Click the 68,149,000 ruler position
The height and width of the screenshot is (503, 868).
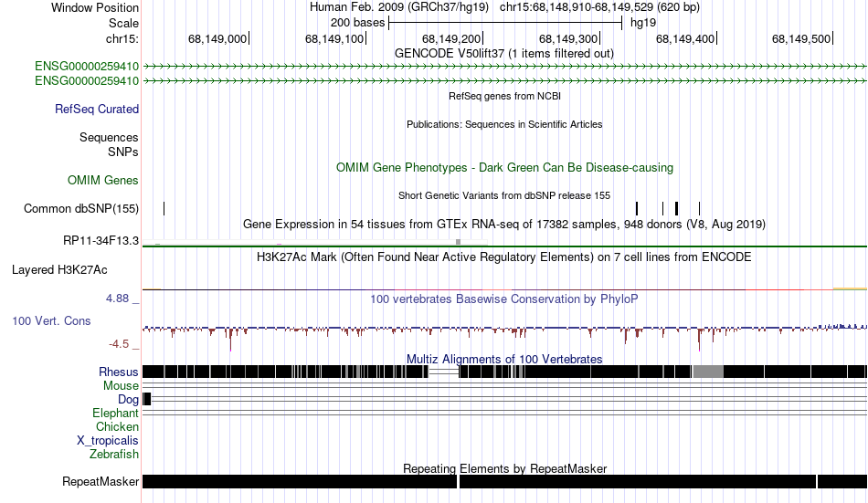[x=217, y=38]
